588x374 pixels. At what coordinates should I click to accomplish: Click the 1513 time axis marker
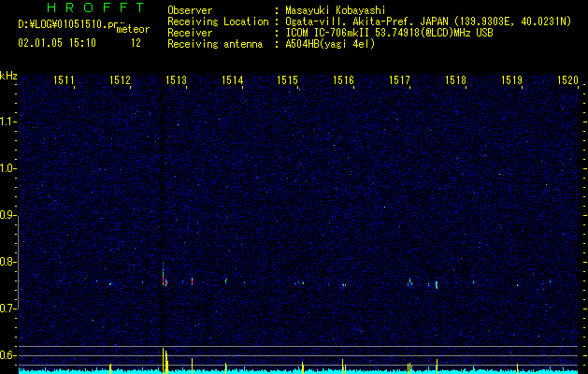[x=177, y=80]
